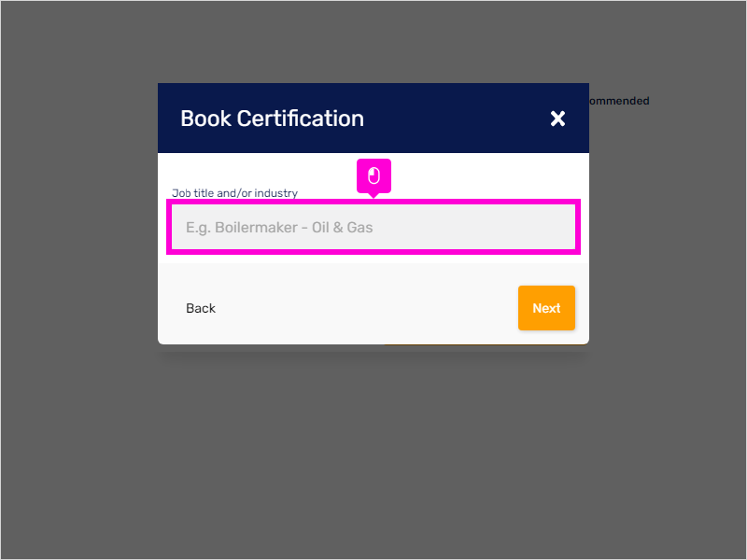Click the dimmed backdrop below the dialog
747x560 pixels.
[x=373, y=453]
